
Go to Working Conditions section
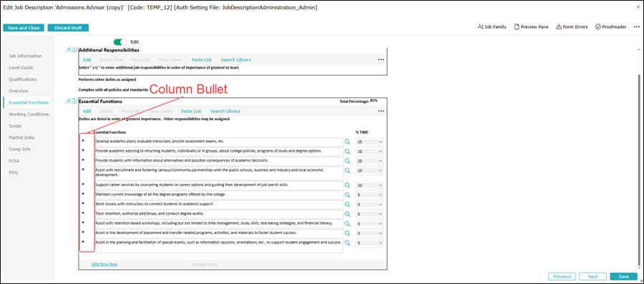click(29, 114)
